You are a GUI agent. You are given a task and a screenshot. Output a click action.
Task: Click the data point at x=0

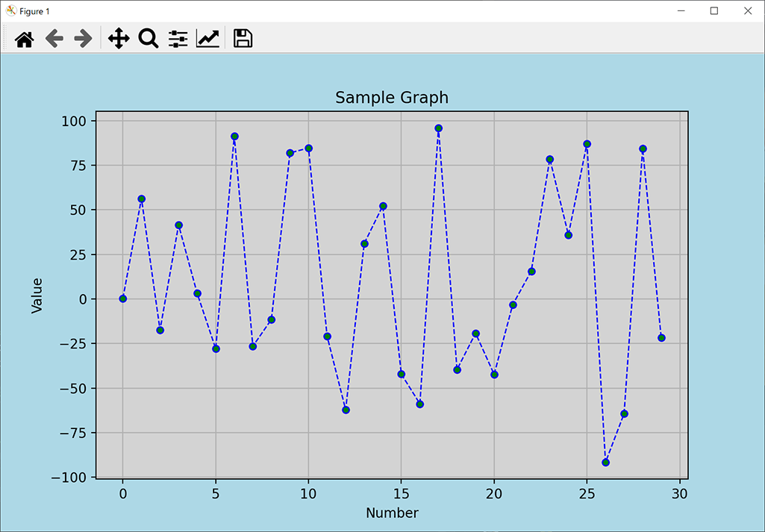point(123,299)
